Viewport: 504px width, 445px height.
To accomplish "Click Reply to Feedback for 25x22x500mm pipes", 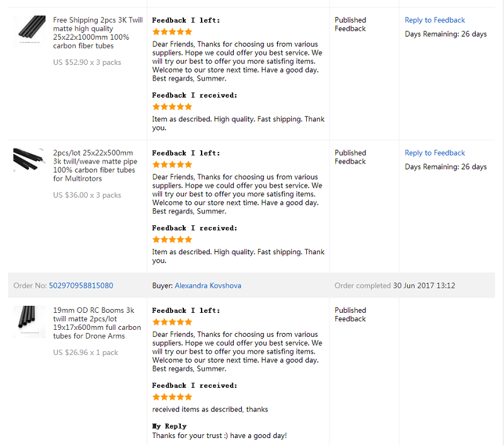I will point(435,153).
